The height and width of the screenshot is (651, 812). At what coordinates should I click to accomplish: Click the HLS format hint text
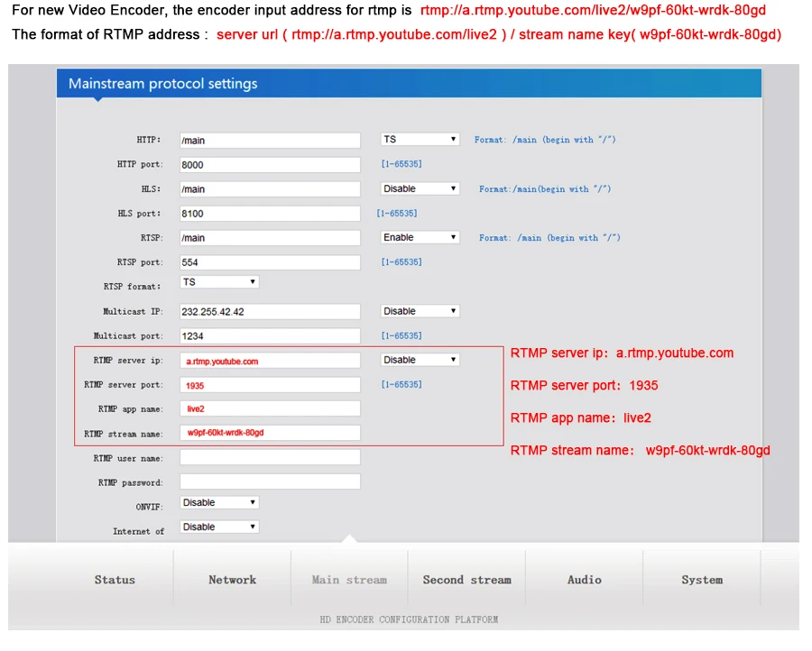545,188
